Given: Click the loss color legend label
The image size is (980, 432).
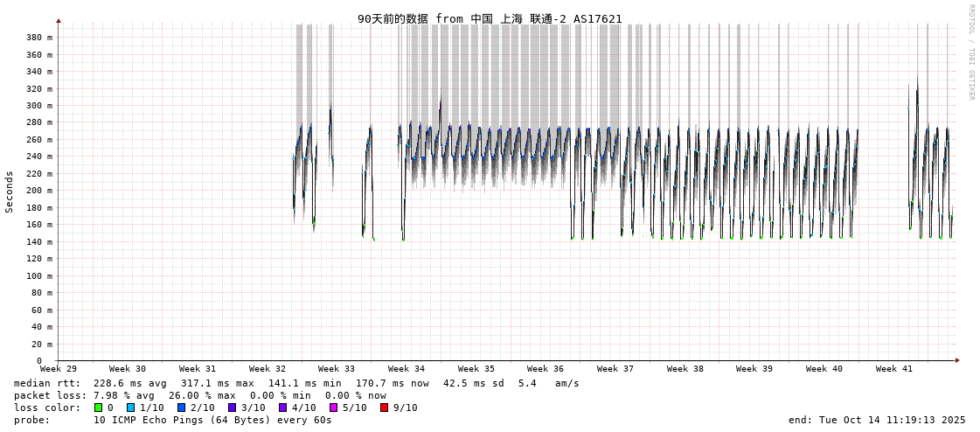Looking at the screenshot, I should point(47,408).
